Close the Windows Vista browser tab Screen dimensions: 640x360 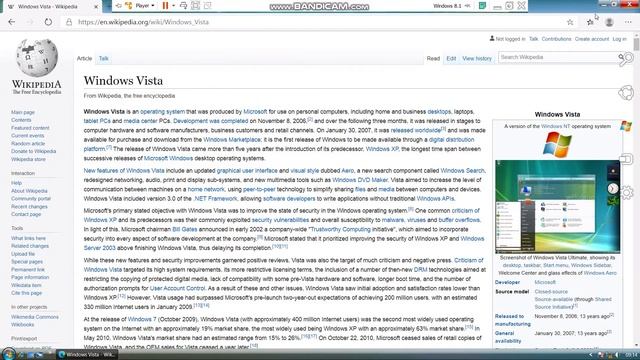[x=96, y=7]
